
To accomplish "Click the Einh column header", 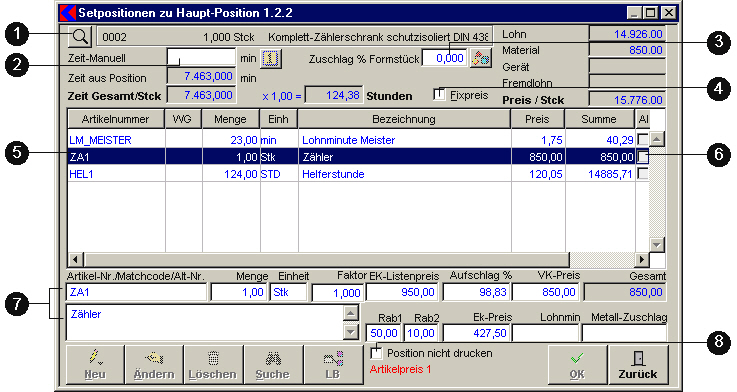I will (x=278, y=119).
